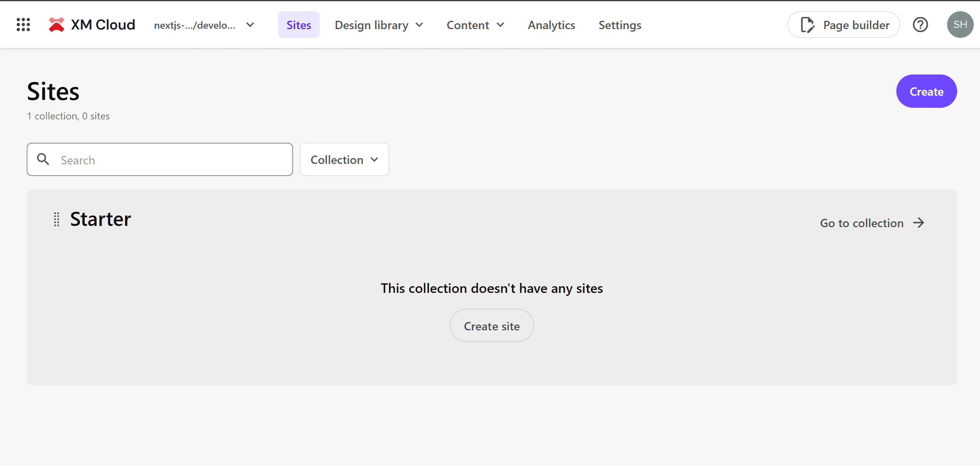The height and width of the screenshot is (466, 980).
Task: Open the Collection filter dropdown
Action: pos(344,160)
